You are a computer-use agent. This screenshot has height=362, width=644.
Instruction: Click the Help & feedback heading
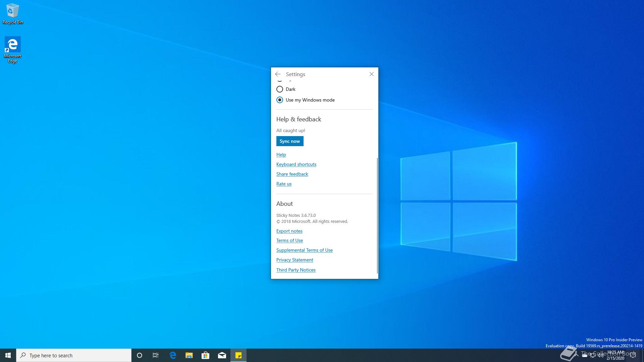(x=299, y=119)
